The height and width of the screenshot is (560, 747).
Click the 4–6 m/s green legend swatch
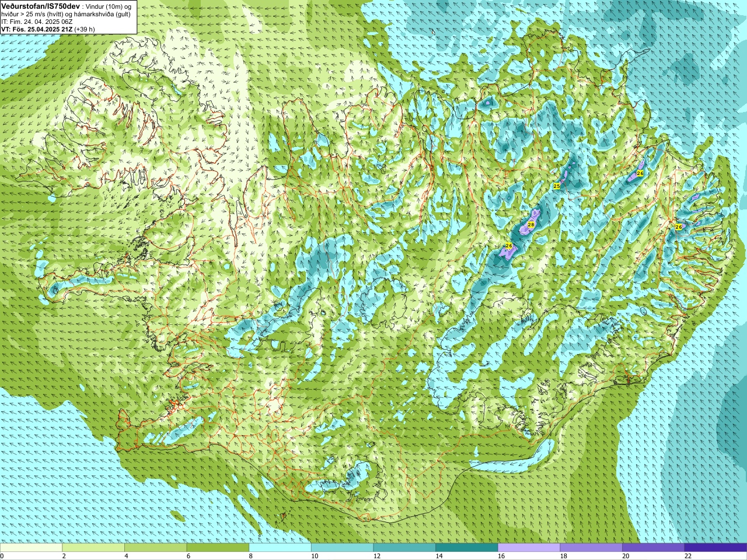tap(155, 548)
